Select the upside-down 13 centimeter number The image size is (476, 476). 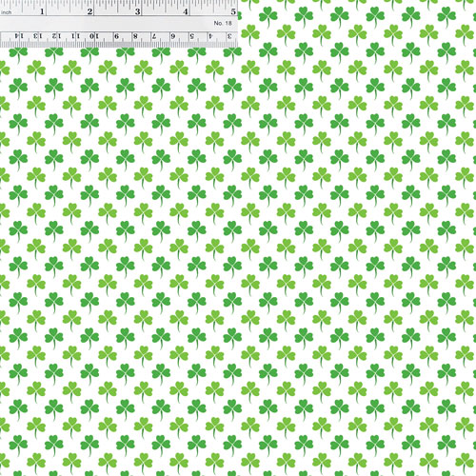[x=38, y=36]
